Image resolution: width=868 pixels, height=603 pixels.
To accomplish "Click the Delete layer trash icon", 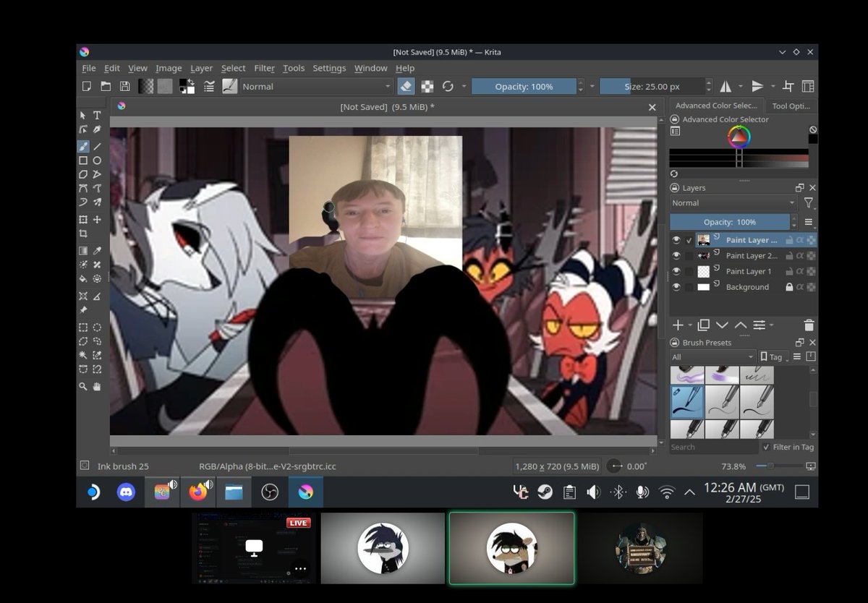I will click(x=809, y=325).
